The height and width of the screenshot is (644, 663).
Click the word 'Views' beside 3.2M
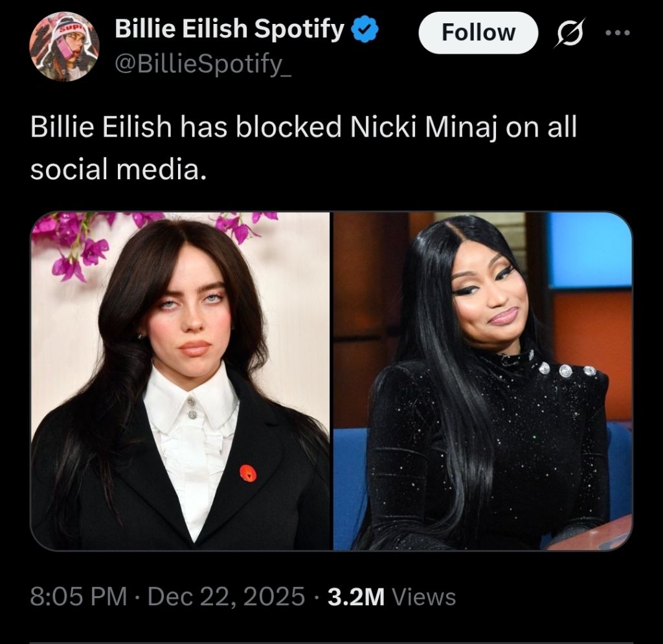coord(424,597)
